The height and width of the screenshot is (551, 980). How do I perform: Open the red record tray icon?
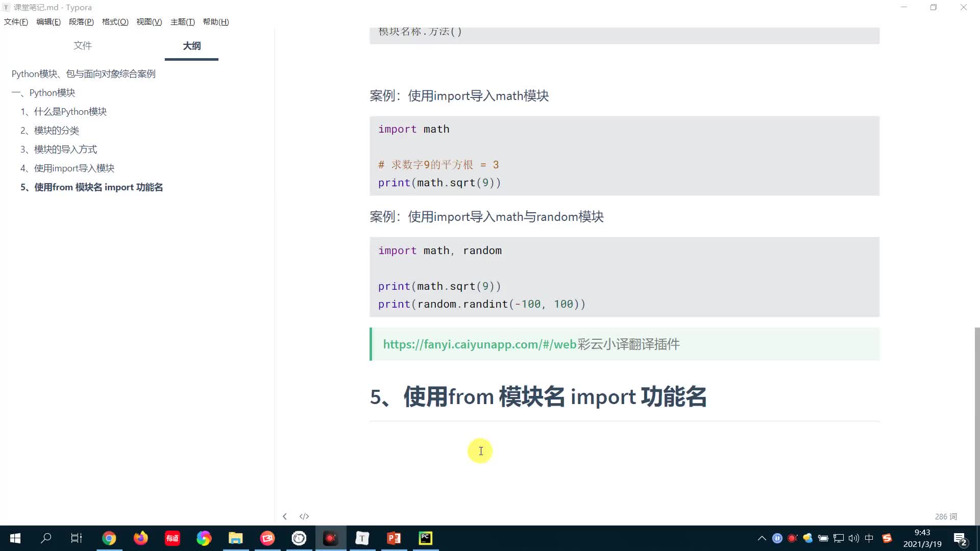point(792,538)
